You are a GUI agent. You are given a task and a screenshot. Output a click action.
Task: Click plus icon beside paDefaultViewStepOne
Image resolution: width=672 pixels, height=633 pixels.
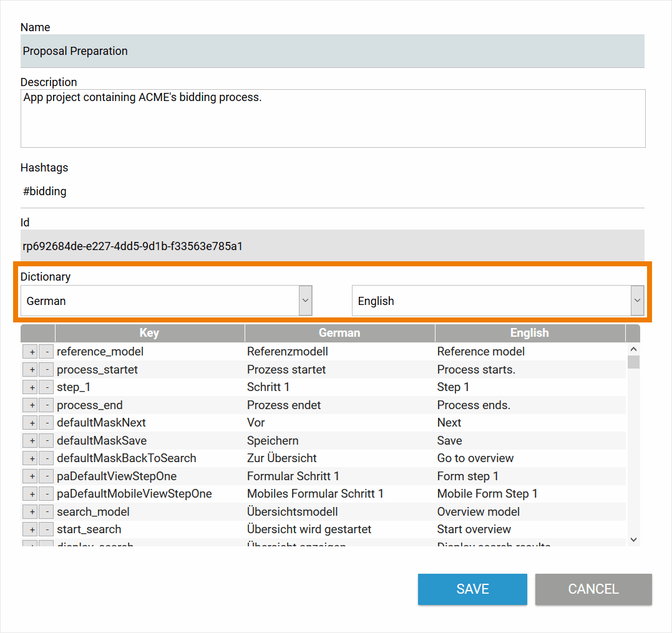[31, 476]
